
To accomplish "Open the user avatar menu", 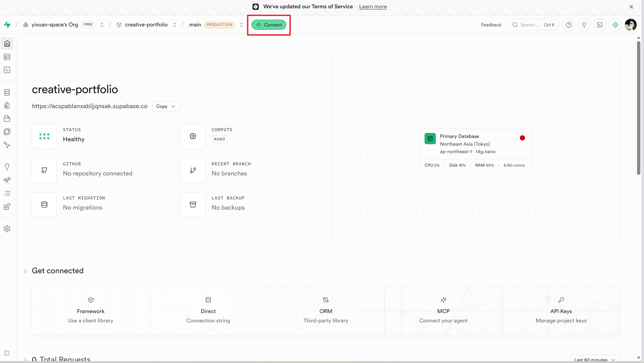I will 631,25.
